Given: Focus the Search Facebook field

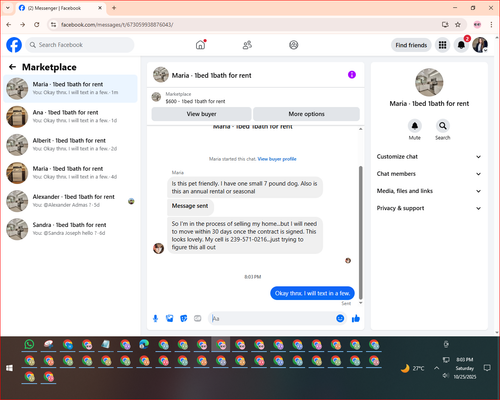Looking at the screenshot, I should 80,45.
